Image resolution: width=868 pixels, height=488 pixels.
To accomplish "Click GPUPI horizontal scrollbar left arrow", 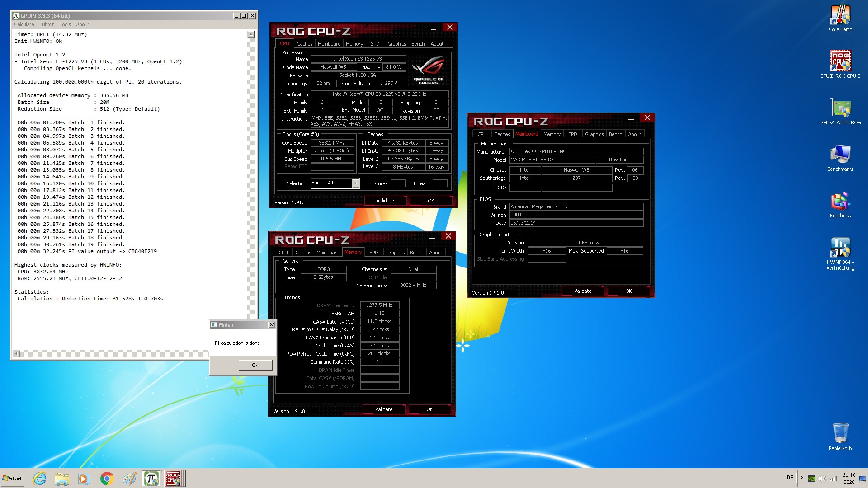I will tap(17, 354).
